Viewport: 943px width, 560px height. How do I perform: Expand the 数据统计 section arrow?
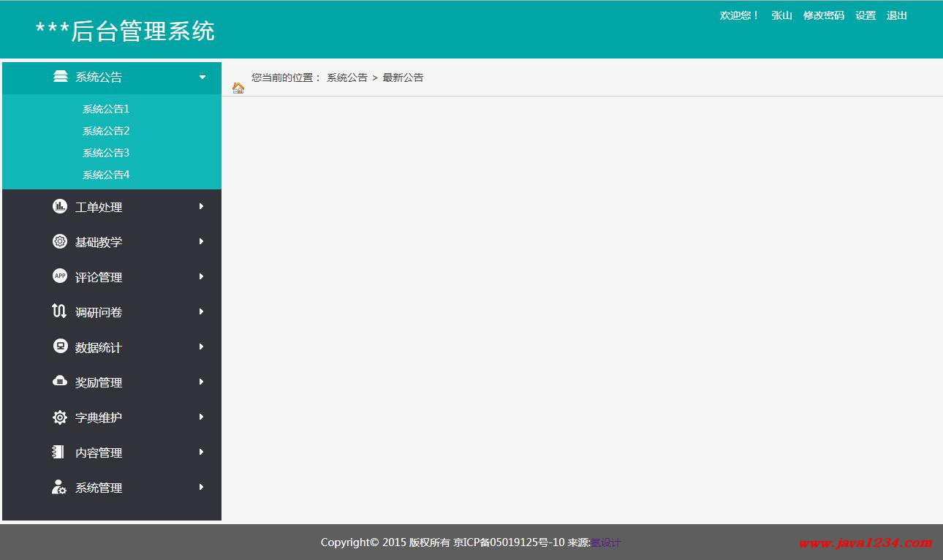point(201,347)
